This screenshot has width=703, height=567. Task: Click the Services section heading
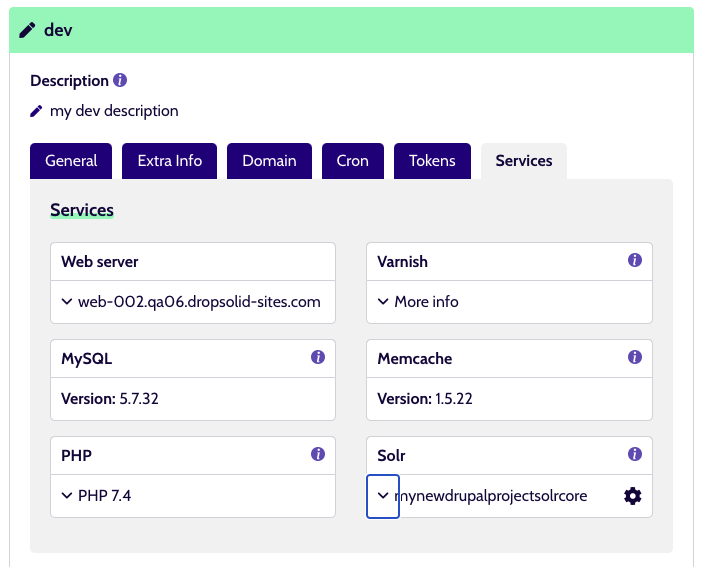[82, 210]
